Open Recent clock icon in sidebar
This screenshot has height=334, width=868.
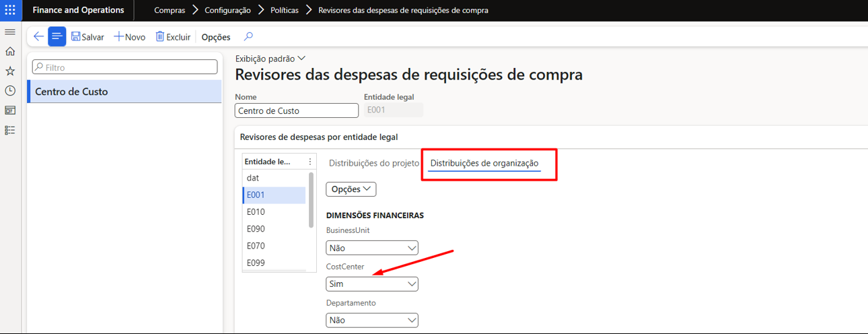pos(10,90)
